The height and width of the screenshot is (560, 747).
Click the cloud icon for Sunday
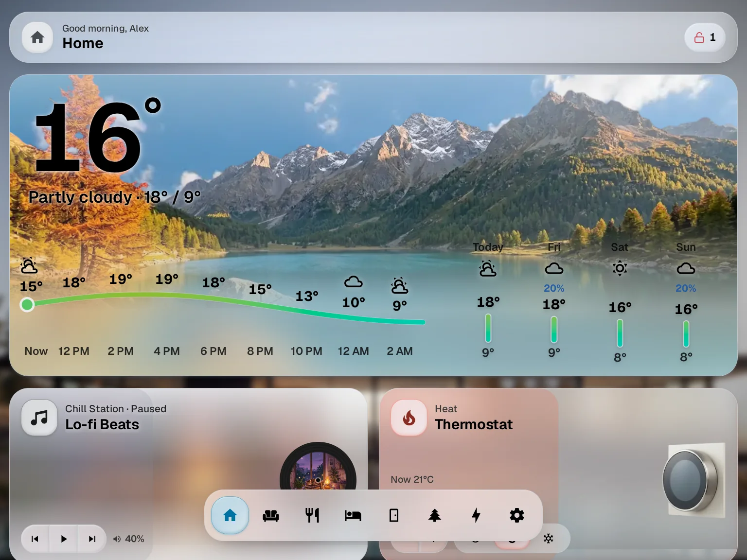(686, 268)
